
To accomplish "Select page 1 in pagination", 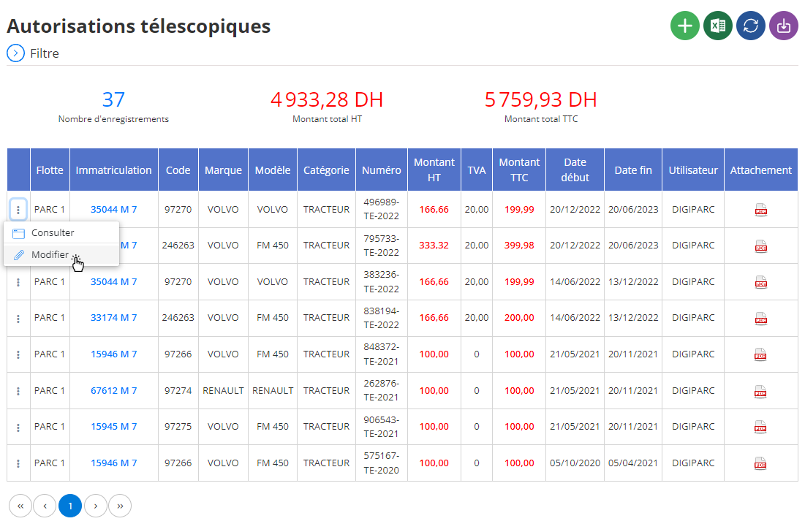I will [x=70, y=506].
